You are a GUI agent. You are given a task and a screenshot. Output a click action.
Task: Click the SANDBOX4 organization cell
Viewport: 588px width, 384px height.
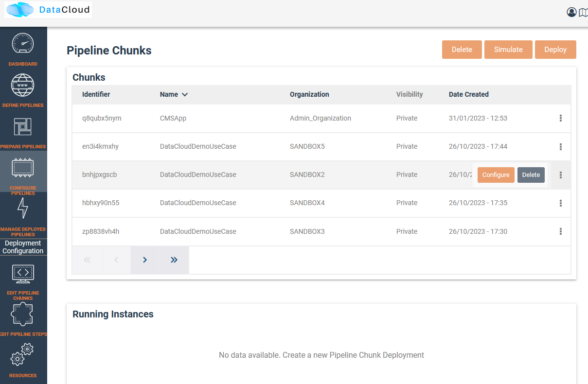tap(307, 203)
